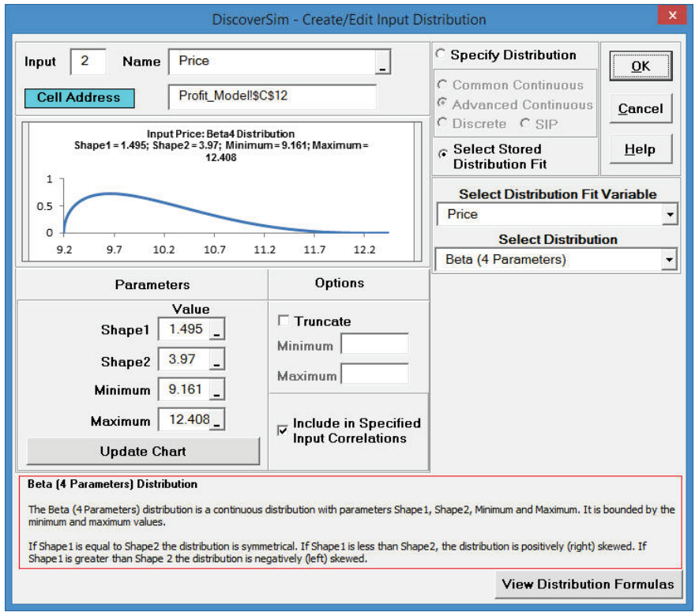Open the Select Distribution Fit Variable dropdown

[670, 214]
